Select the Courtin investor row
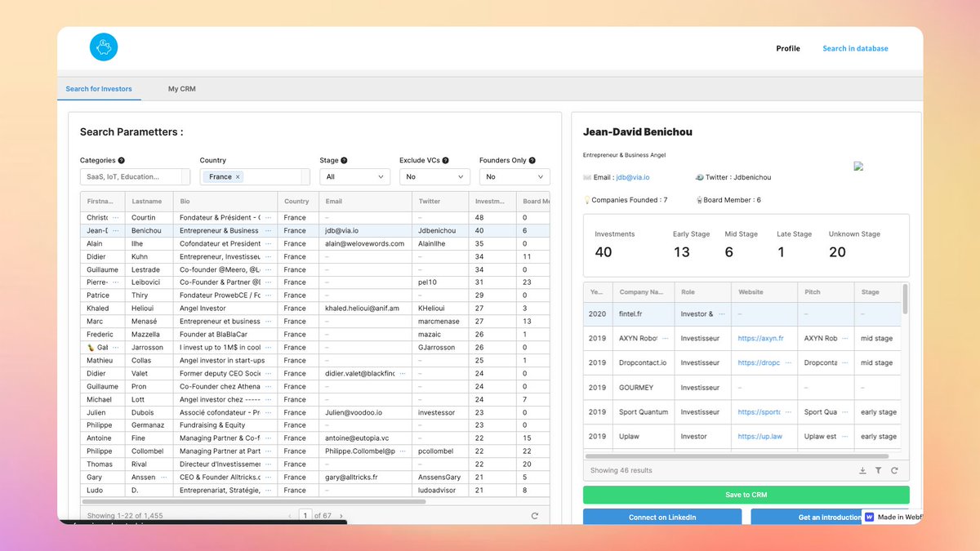 click(315, 218)
